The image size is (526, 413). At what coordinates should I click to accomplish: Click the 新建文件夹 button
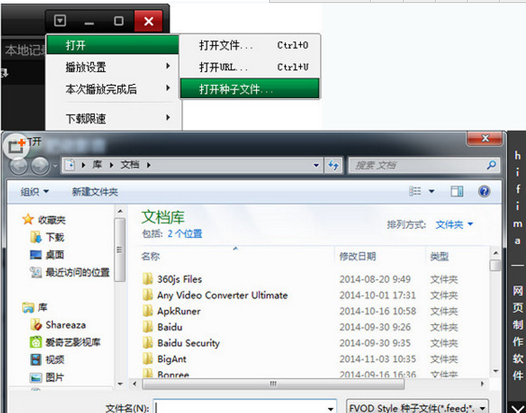click(95, 192)
